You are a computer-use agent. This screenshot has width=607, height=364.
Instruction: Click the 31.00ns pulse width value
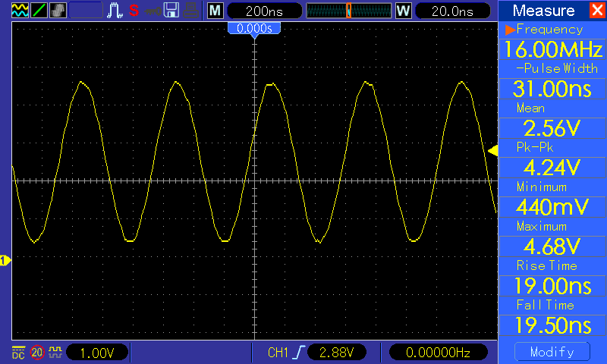coord(553,89)
